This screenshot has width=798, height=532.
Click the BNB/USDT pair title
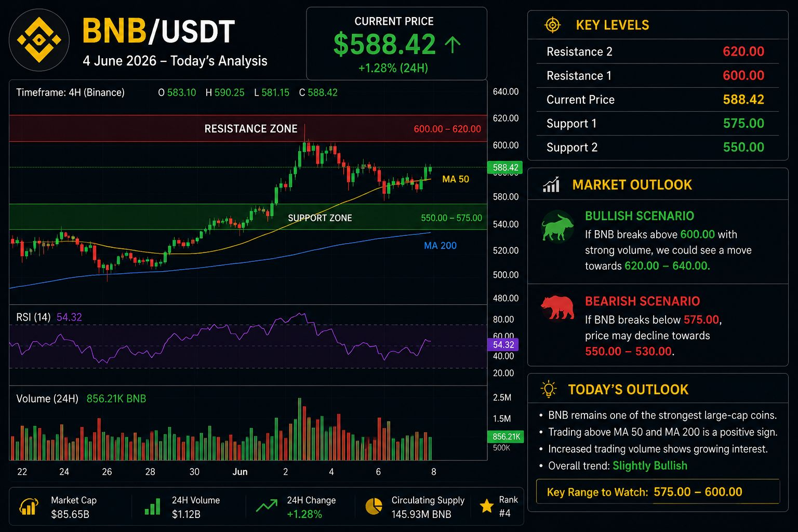pyautogui.click(x=158, y=31)
